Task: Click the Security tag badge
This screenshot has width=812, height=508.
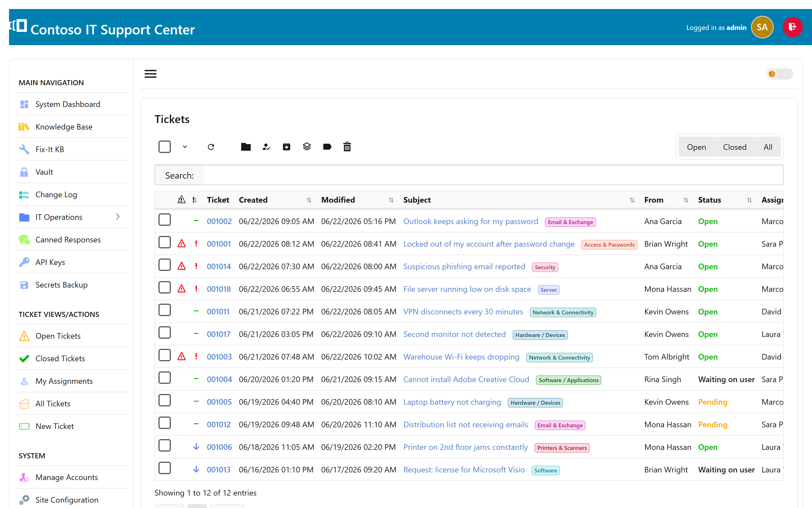Action: 545,267
